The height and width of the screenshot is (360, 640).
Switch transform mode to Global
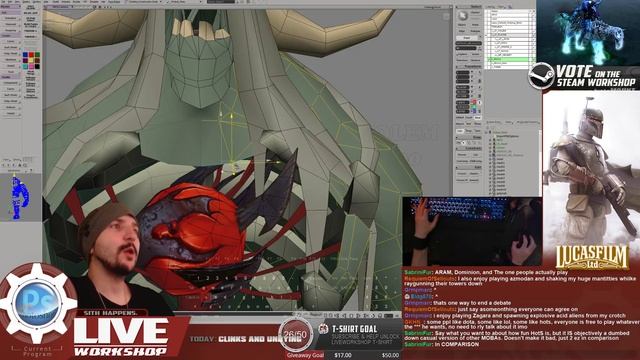pos(460,118)
